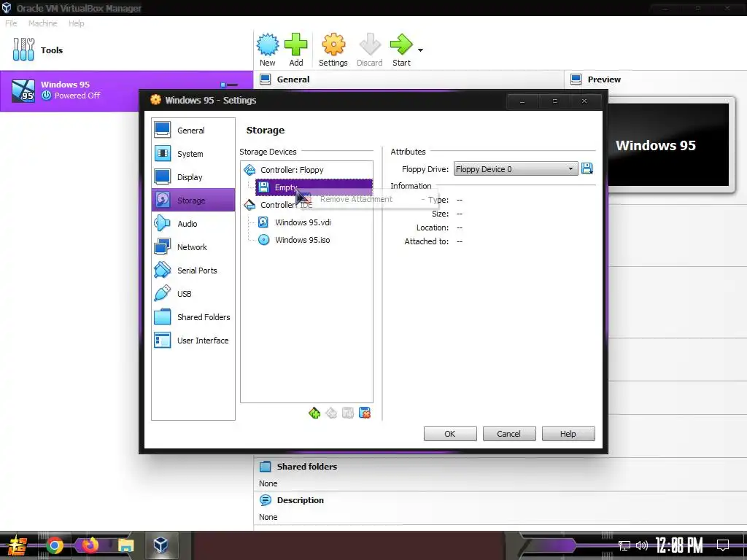Click the Preview section header
Image resolution: width=747 pixels, height=560 pixels.
[604, 79]
